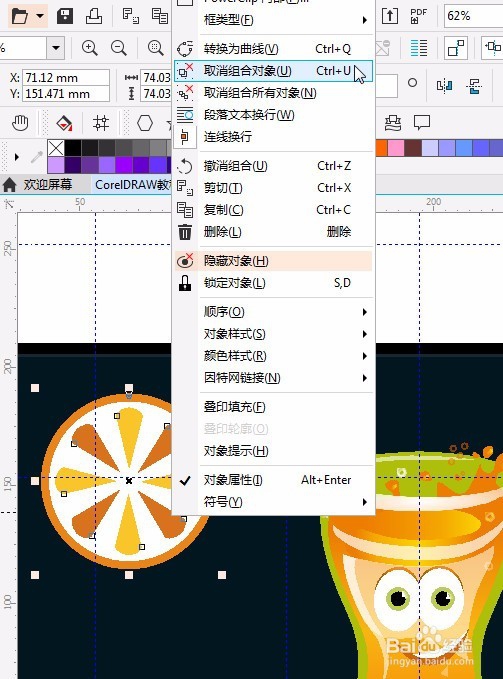Click the rotation angle circle icon

(413, 82)
